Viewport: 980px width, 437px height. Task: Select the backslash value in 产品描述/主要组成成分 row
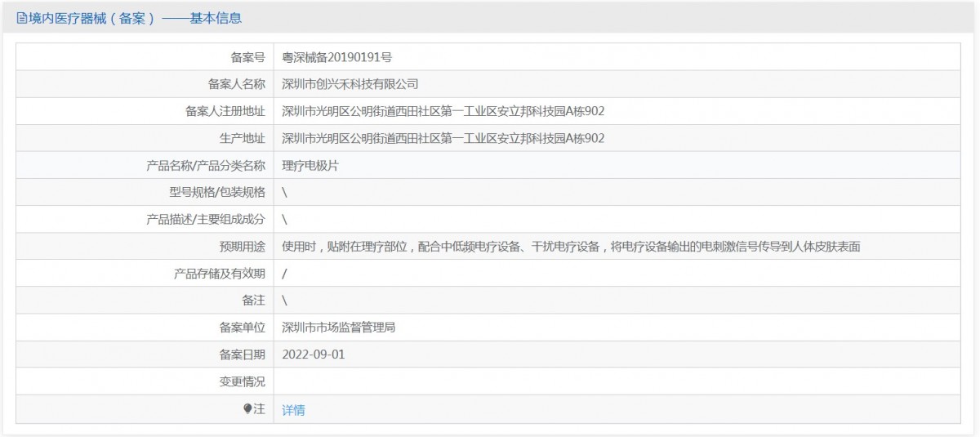click(x=284, y=220)
